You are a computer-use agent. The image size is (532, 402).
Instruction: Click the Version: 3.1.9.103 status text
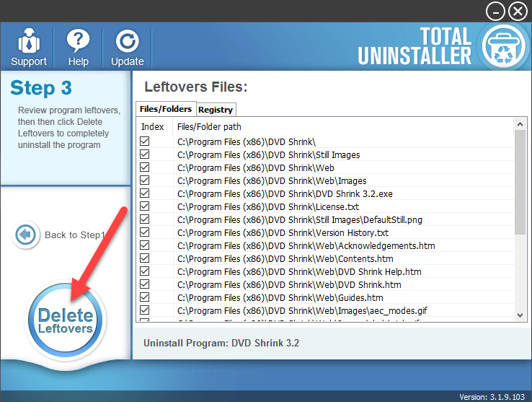click(x=492, y=396)
